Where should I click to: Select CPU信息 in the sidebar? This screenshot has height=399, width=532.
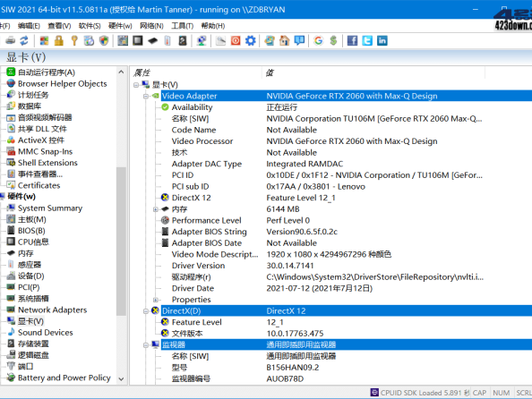click(33, 242)
